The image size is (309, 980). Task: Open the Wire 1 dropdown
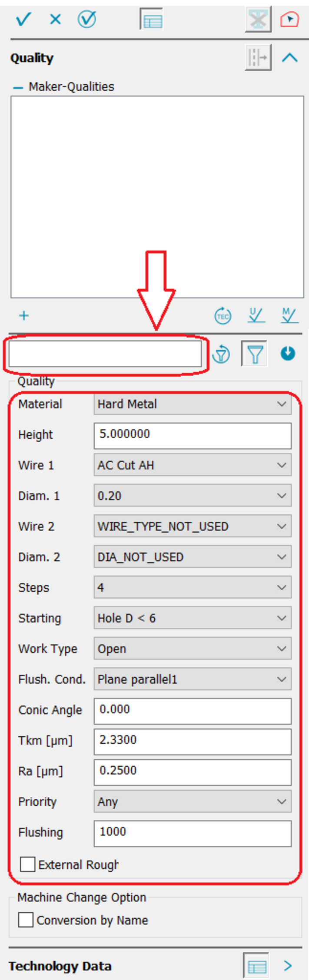pos(193,465)
